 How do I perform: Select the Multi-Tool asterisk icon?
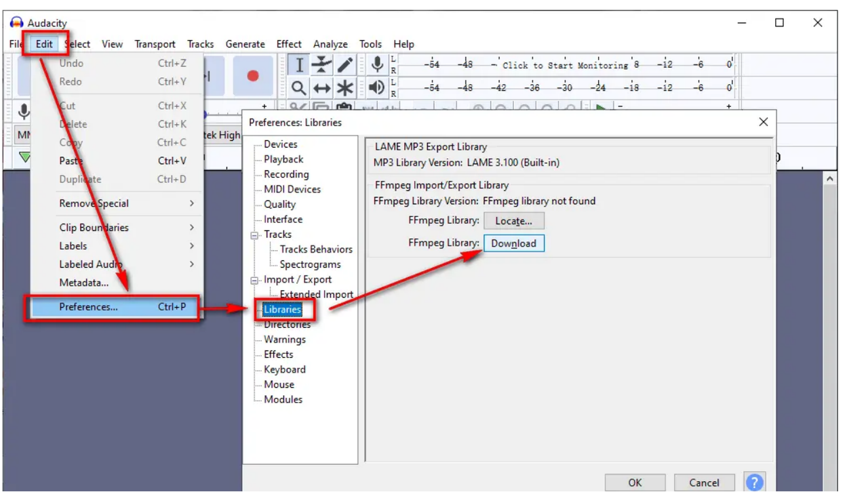tap(344, 88)
